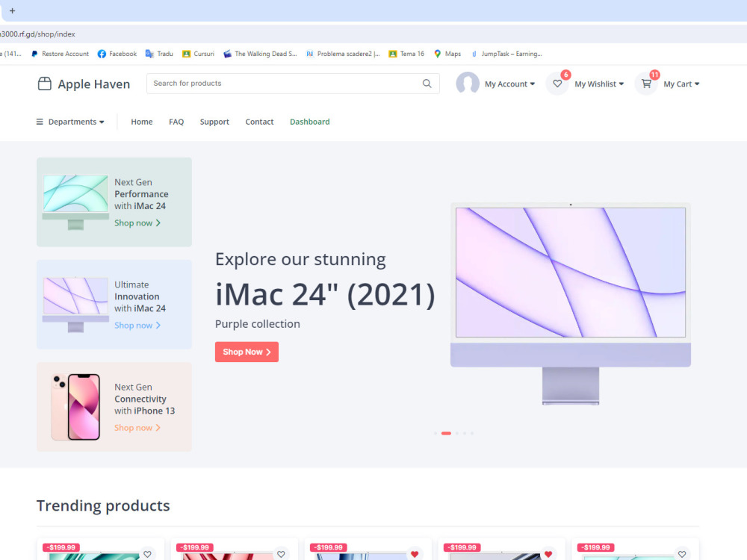Screen dimensions: 747x560
Task: Unfavorite the third trending product's red heart
Action: pos(415,553)
